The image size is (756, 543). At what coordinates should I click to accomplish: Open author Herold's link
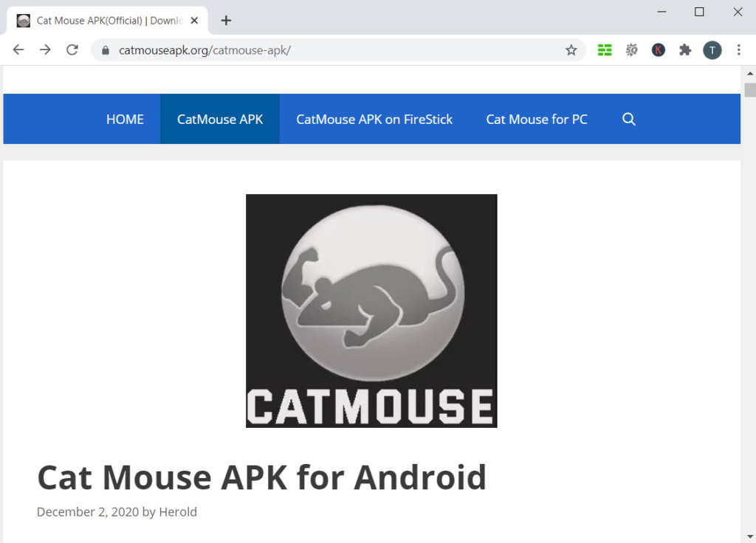pos(178,512)
